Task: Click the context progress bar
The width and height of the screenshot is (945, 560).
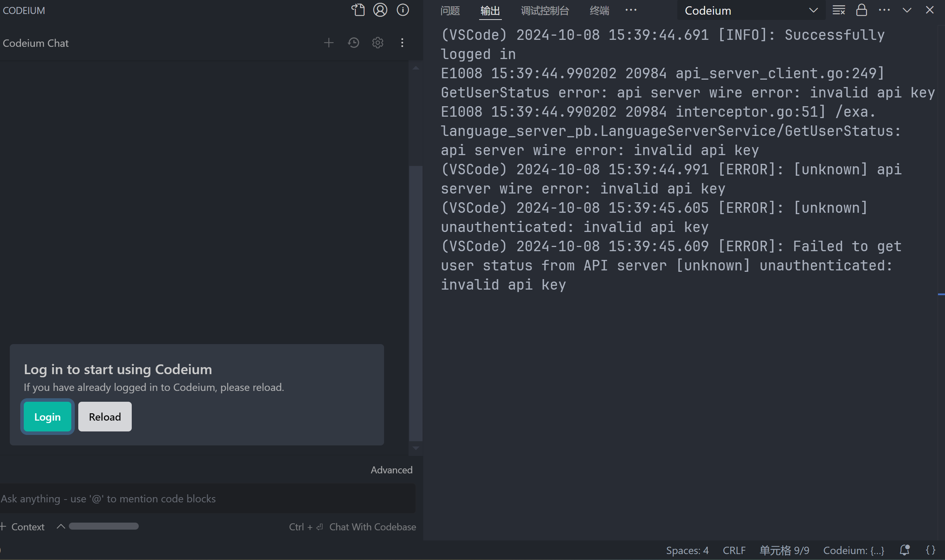Action: pyautogui.click(x=104, y=526)
